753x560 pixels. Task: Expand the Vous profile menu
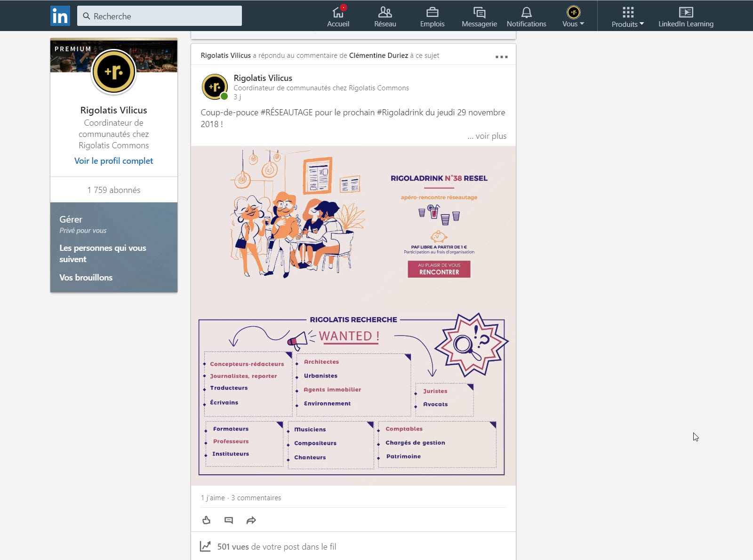click(x=573, y=16)
